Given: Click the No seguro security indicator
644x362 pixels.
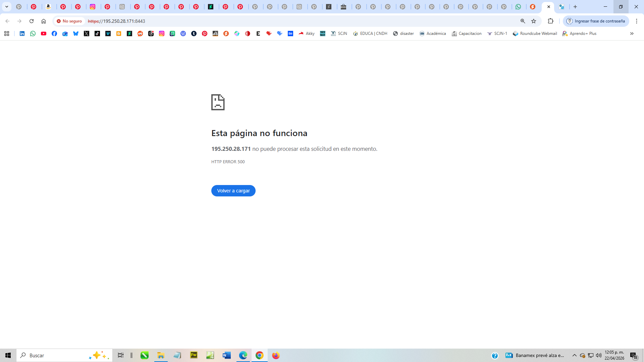Looking at the screenshot, I should (69, 21).
